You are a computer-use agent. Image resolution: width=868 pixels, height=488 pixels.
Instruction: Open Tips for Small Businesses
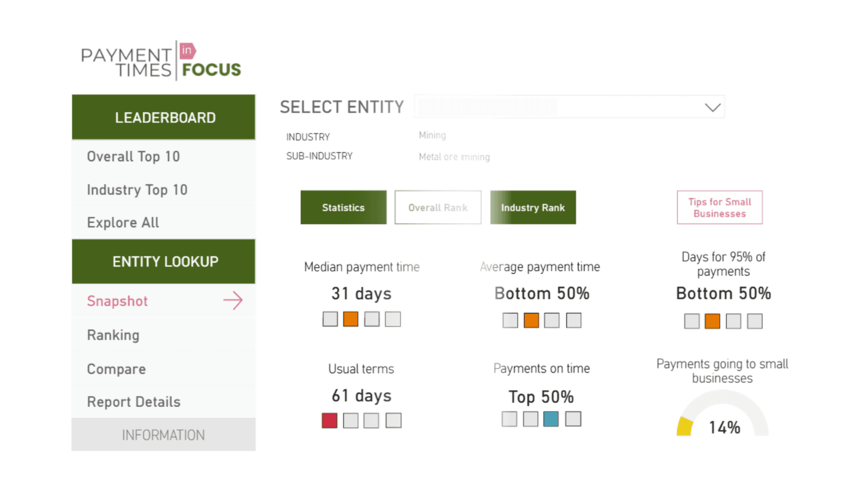pyautogui.click(x=719, y=207)
